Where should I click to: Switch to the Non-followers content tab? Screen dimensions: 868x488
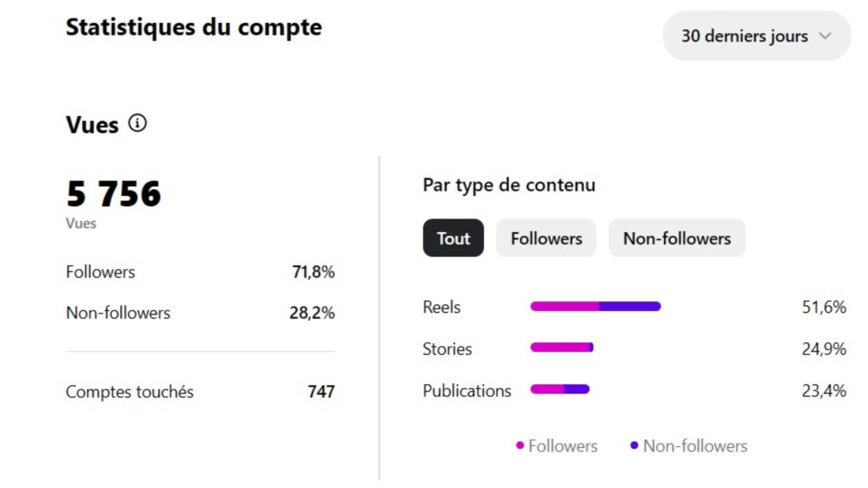tap(677, 238)
